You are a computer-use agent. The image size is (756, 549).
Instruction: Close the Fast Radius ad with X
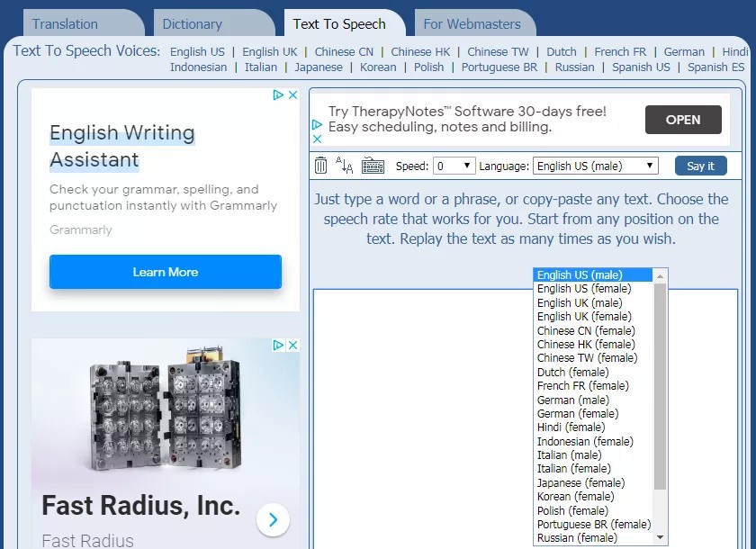click(x=292, y=345)
